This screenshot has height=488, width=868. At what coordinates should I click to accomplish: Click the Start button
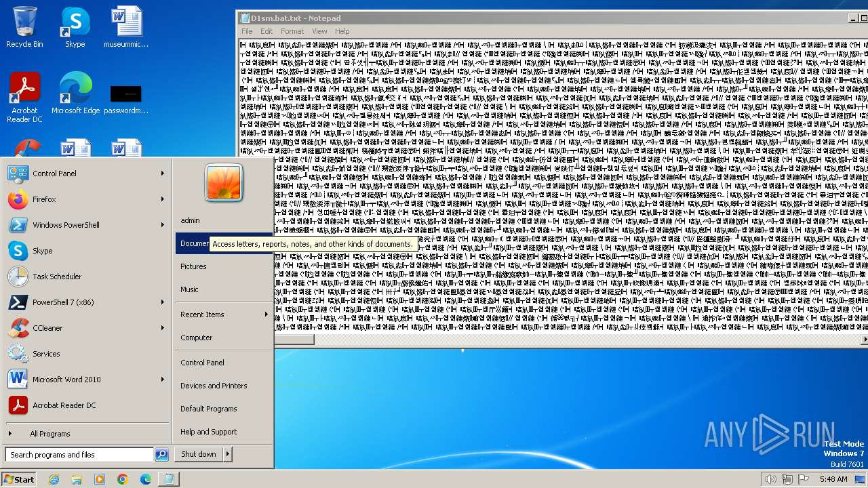tap(19, 479)
